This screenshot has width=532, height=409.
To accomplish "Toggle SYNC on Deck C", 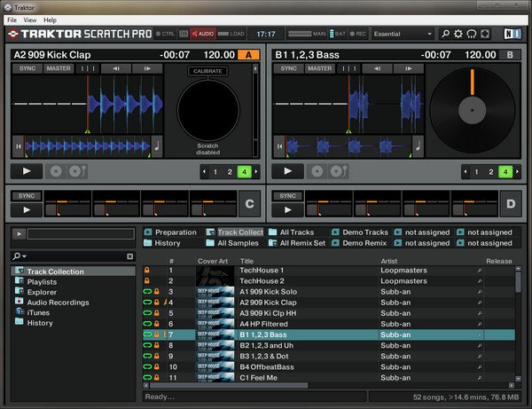I will coord(26,195).
